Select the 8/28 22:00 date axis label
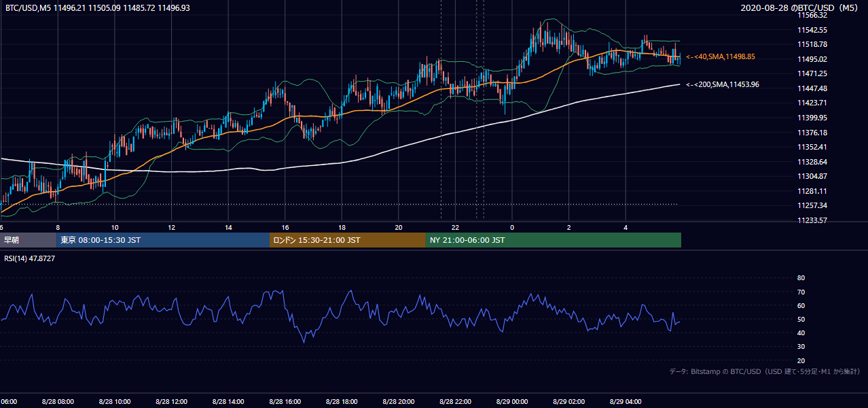The width and height of the screenshot is (868, 408). click(x=455, y=401)
